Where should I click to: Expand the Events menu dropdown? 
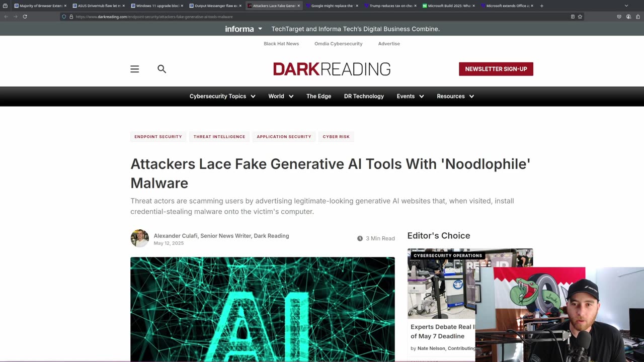pos(421,97)
